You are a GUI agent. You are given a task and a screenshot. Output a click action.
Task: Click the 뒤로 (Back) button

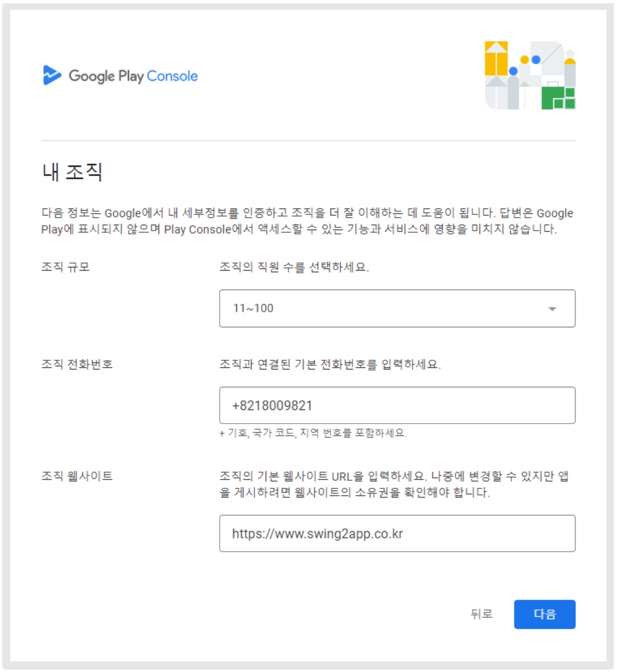482,614
